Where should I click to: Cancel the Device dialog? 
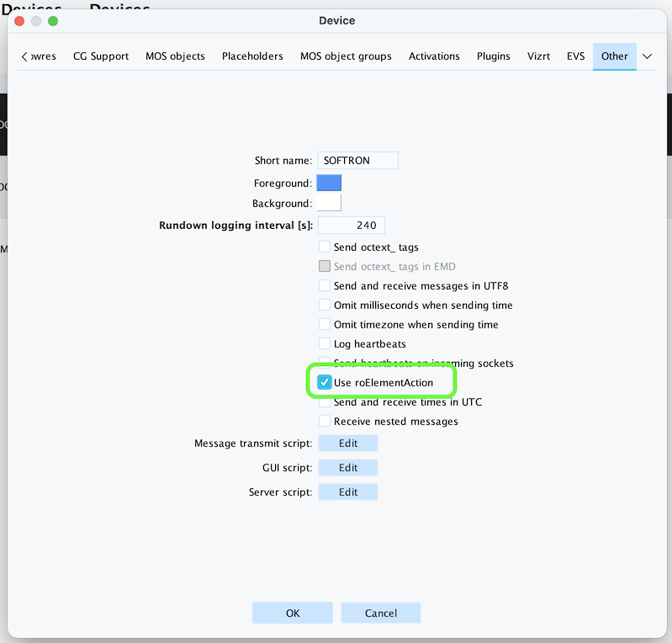pyautogui.click(x=380, y=613)
